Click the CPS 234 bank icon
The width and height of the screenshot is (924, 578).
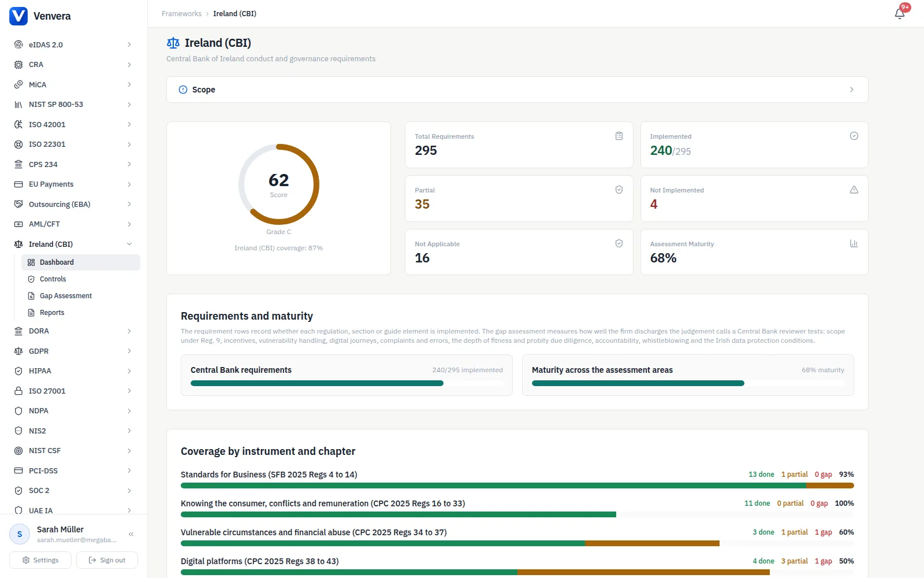tap(18, 164)
